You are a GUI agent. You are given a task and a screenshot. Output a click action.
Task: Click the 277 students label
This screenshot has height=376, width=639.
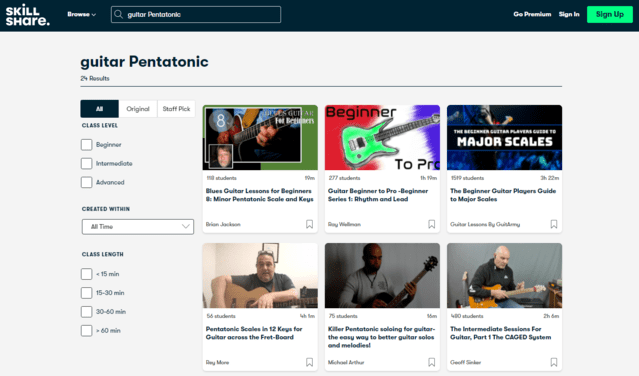point(344,178)
